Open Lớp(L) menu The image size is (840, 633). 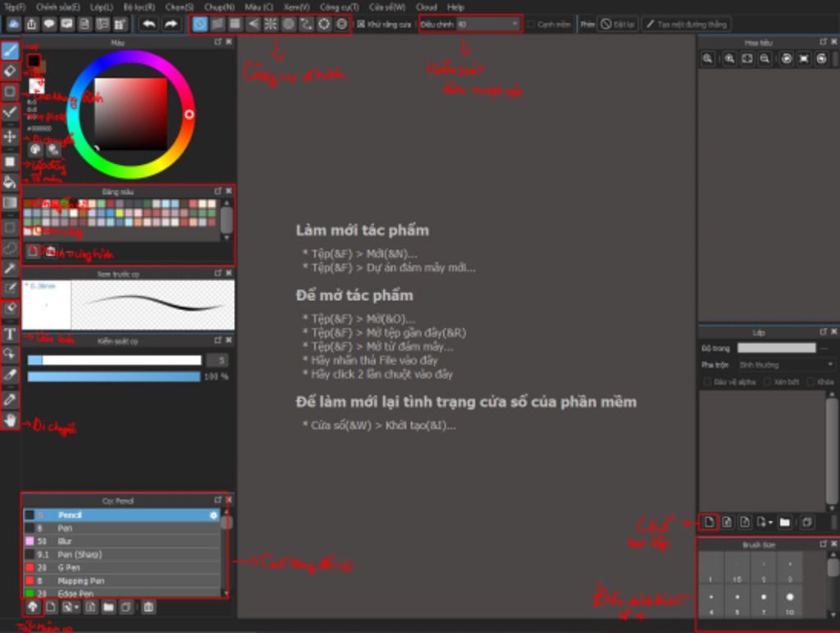(101, 7)
